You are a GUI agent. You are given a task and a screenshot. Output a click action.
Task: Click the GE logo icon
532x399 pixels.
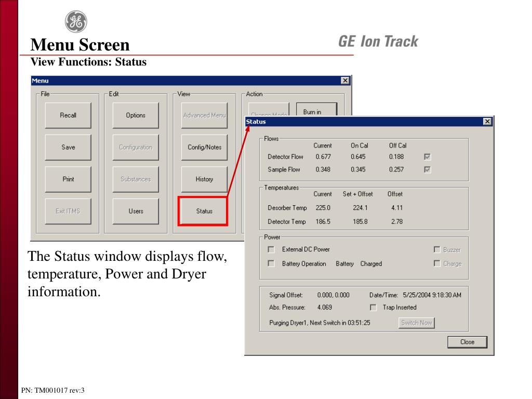(x=76, y=22)
